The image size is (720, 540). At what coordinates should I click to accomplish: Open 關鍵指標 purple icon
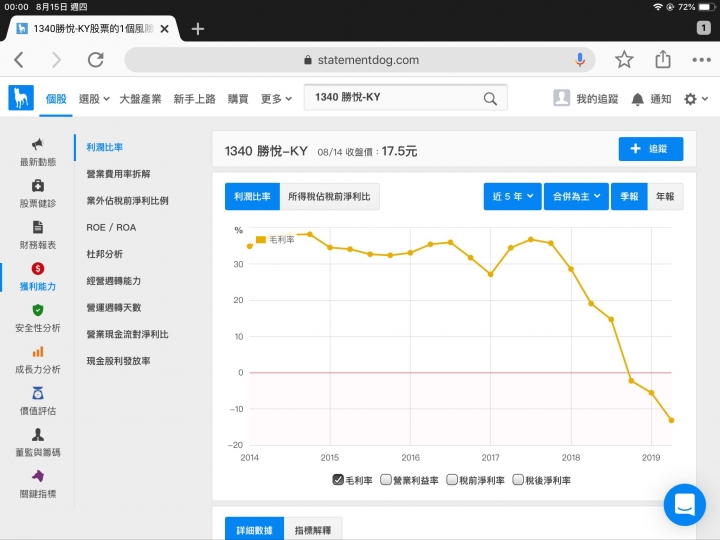[38, 476]
